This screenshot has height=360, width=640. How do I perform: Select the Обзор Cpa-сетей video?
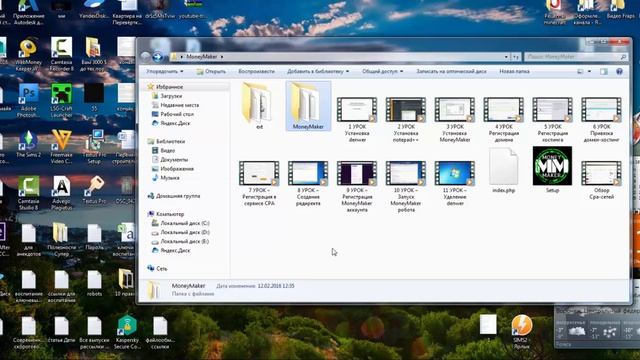tap(602, 180)
